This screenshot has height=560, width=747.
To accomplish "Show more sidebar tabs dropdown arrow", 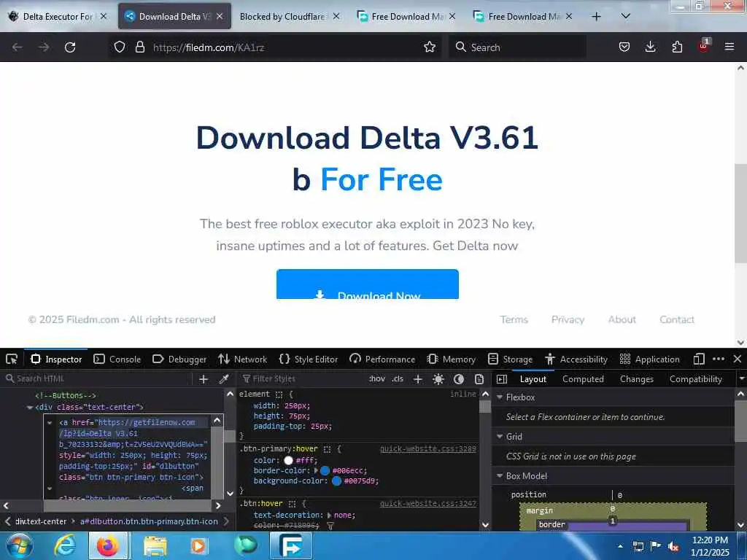I will [741, 379].
